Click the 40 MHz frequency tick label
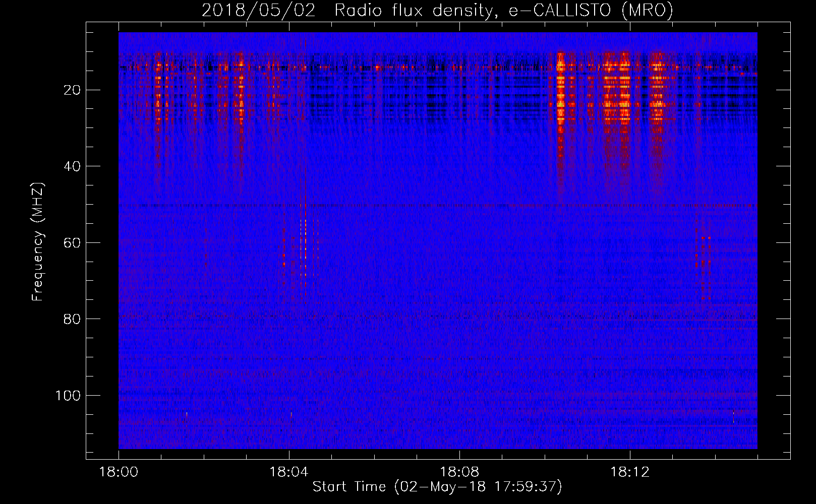The width and height of the screenshot is (816, 504). pyautogui.click(x=72, y=166)
